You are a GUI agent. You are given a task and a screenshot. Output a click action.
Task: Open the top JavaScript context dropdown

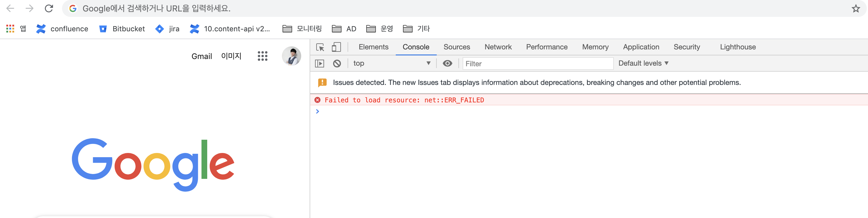coord(392,63)
